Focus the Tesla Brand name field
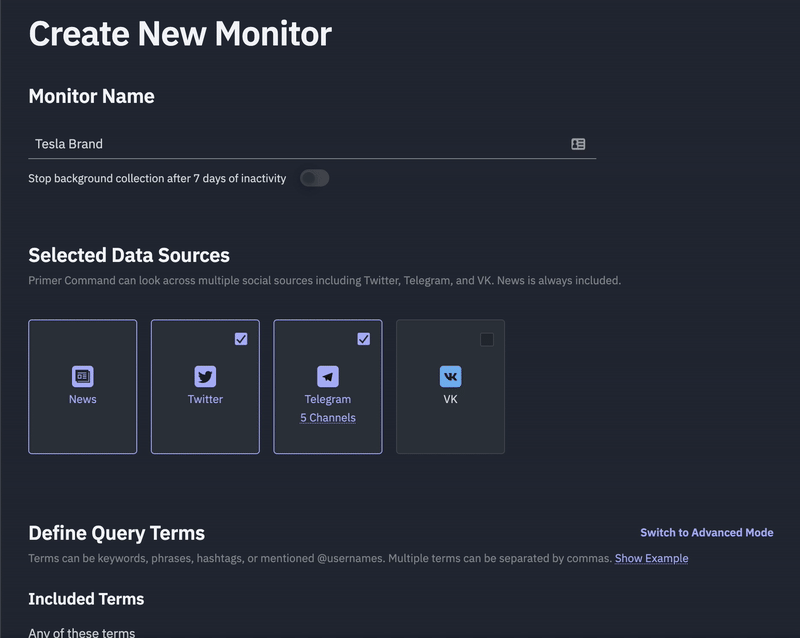 312,144
